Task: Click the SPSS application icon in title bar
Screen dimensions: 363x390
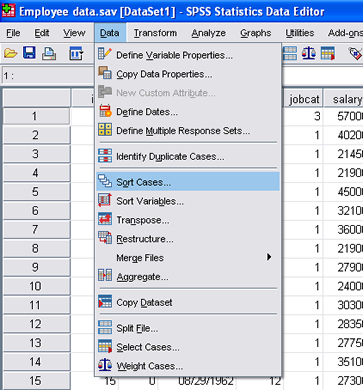Action: tap(8, 11)
